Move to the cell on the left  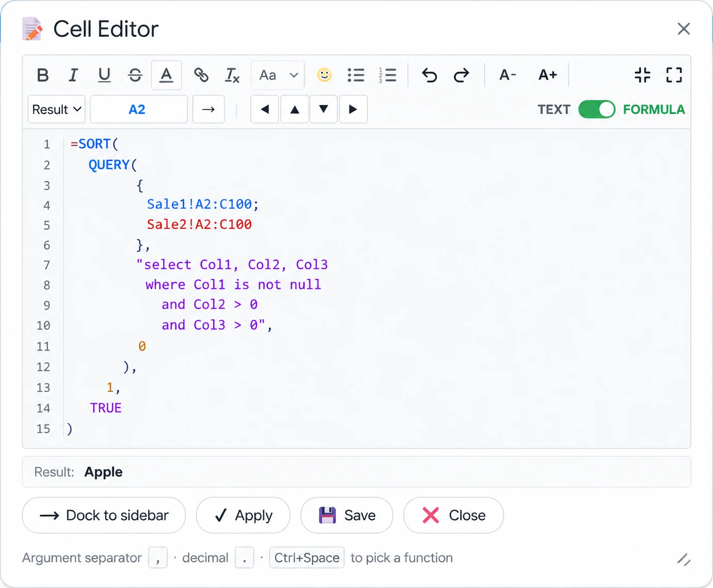265,109
